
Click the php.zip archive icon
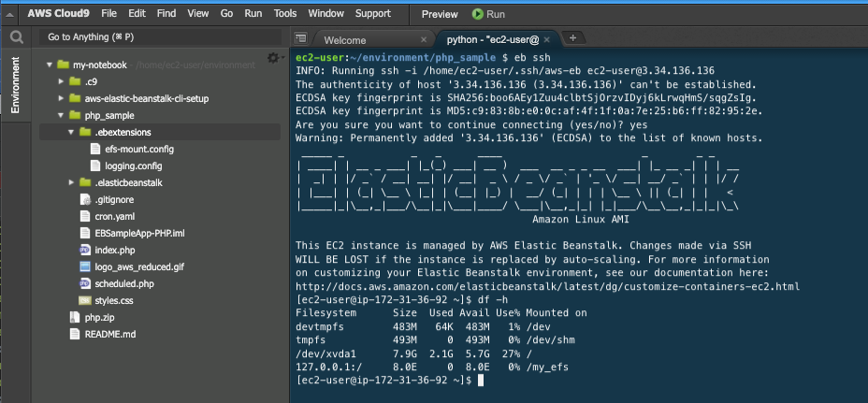(75, 317)
